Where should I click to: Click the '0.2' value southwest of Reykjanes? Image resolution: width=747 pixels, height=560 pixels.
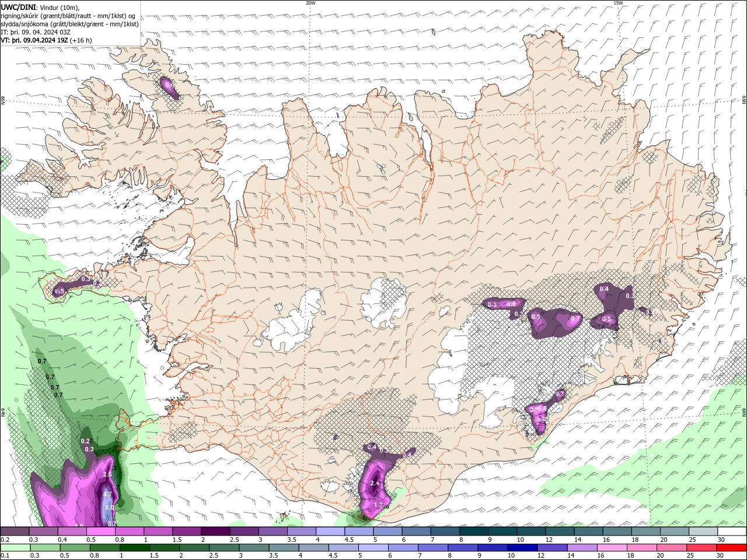(x=85, y=441)
